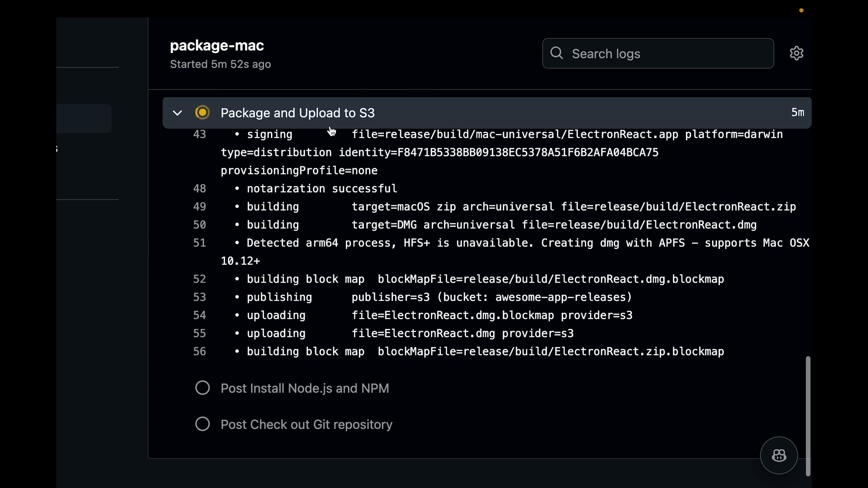The image size is (868, 488).
Task: Click the magnifier icon in Search logs
Action: [x=556, y=53]
